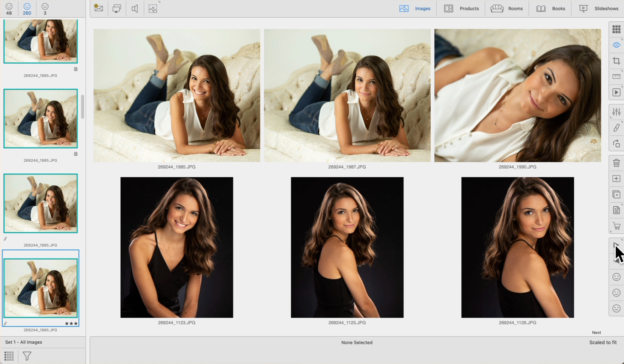Toggle the speaker sound icon
Image resolution: width=624 pixels, height=364 pixels.
click(x=135, y=9)
